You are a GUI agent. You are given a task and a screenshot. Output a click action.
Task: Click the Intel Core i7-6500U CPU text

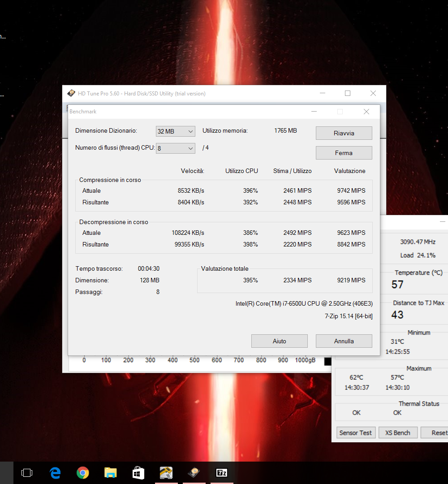(304, 304)
